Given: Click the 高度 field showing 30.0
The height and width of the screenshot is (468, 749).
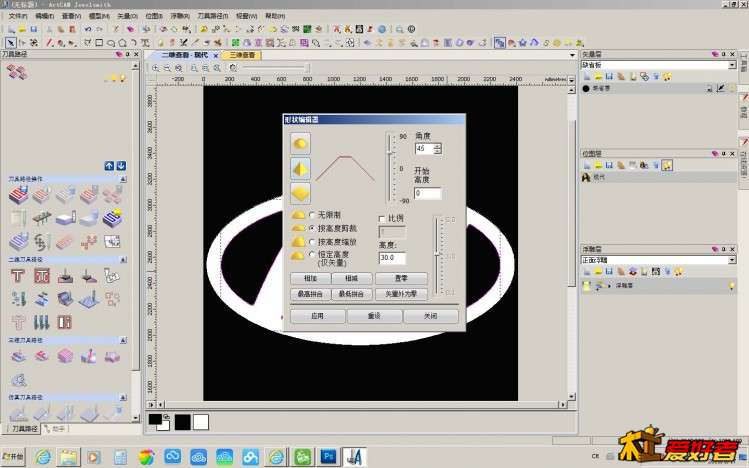Looking at the screenshot, I should click(x=392, y=258).
